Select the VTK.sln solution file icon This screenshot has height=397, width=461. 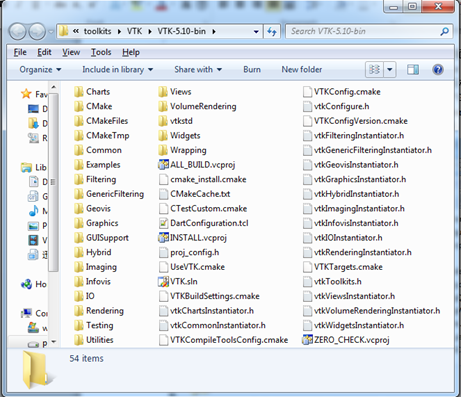point(163,282)
